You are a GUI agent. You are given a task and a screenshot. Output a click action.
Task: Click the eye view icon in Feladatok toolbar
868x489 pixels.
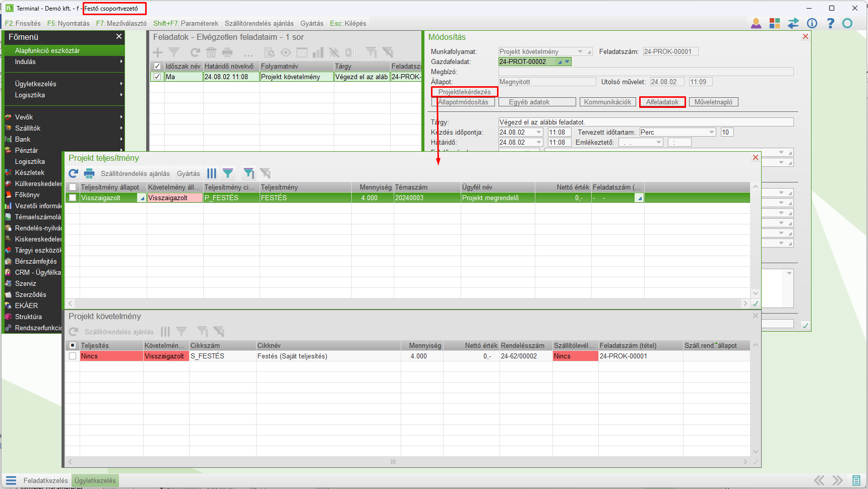pyautogui.click(x=286, y=52)
